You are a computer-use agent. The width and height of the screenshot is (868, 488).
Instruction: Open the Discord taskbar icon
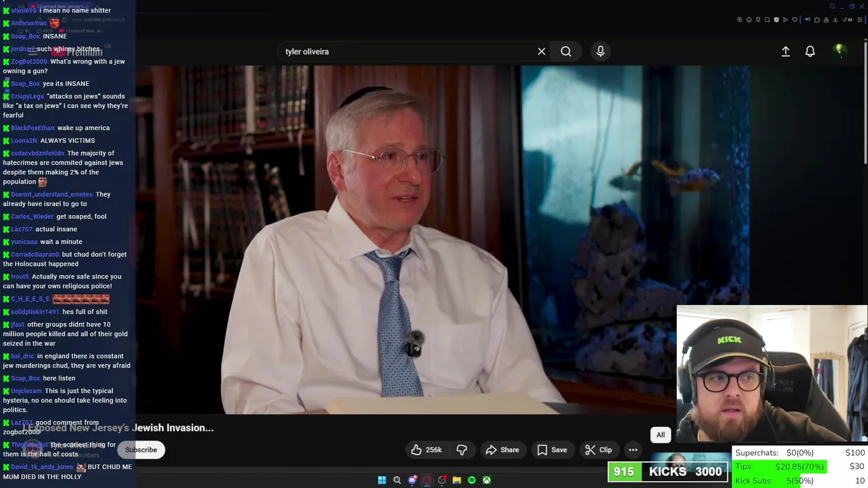click(x=412, y=480)
